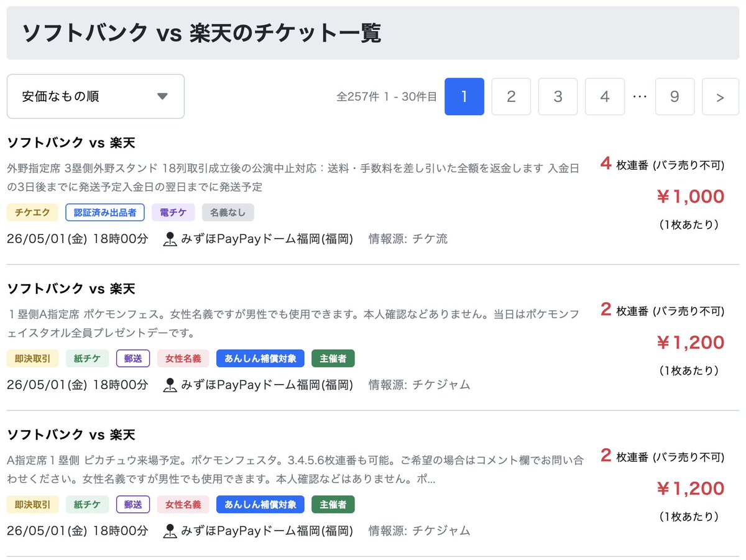Click the 認証済み出品者 badge
Screen dimensions: 746x560
coord(104,213)
